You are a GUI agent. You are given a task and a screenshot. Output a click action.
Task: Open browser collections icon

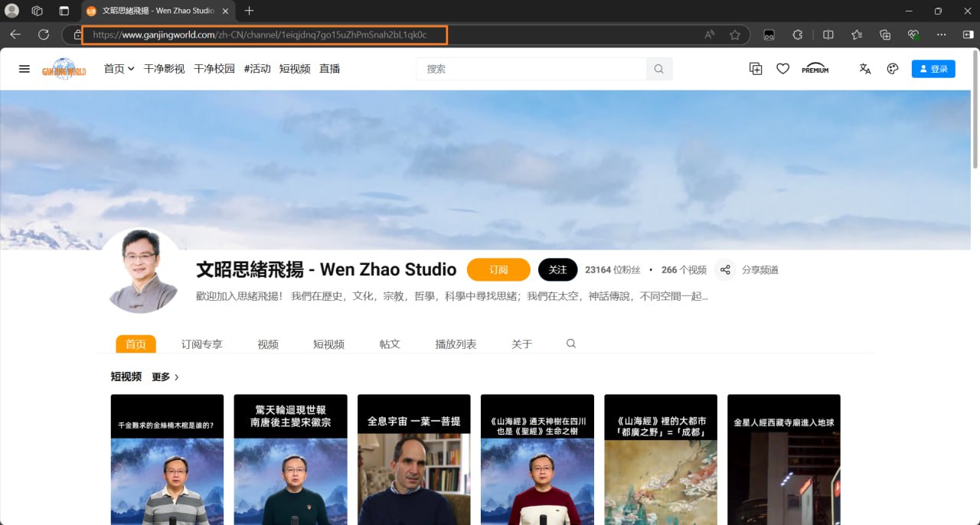(885, 34)
